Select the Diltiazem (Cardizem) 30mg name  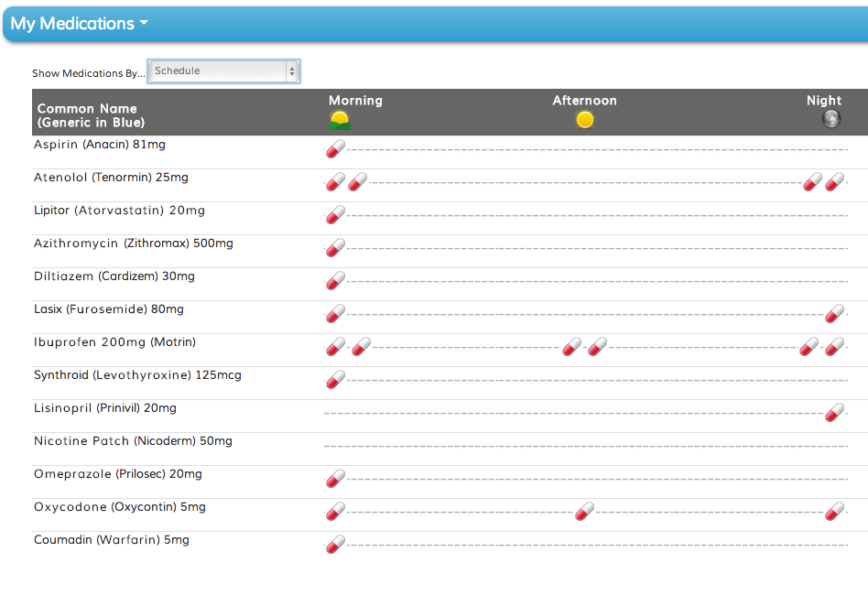point(114,276)
